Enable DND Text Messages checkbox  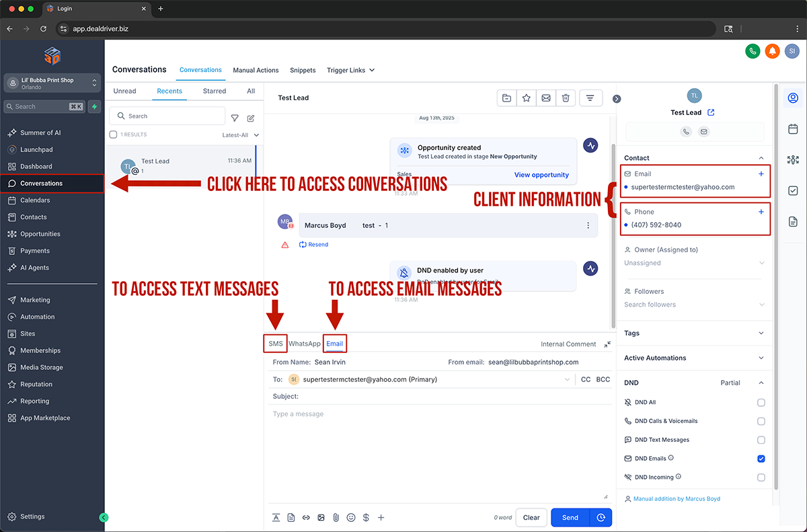761,440
